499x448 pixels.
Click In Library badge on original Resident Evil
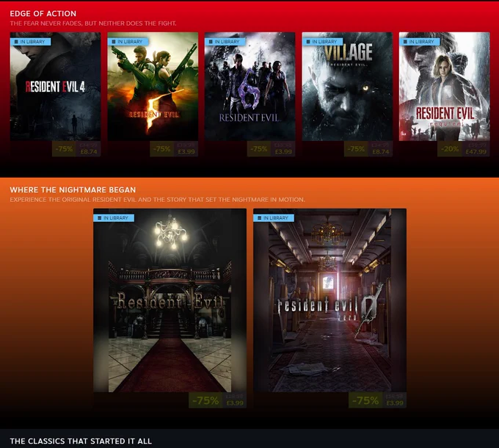(114, 218)
